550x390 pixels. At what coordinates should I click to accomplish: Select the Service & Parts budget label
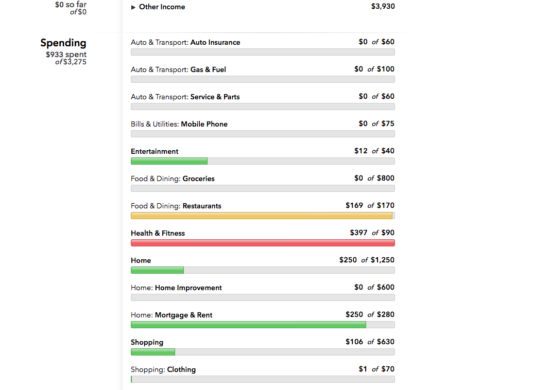pos(185,97)
